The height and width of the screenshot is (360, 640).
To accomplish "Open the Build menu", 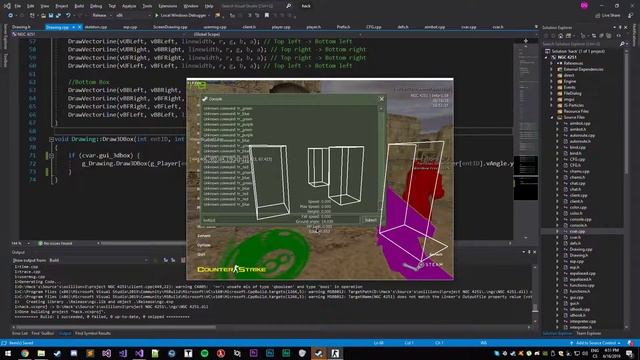I will (79, 6).
